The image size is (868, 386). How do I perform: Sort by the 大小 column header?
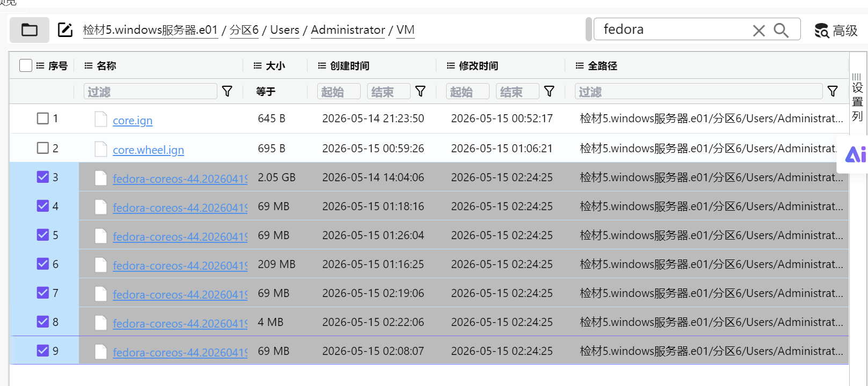pos(275,66)
